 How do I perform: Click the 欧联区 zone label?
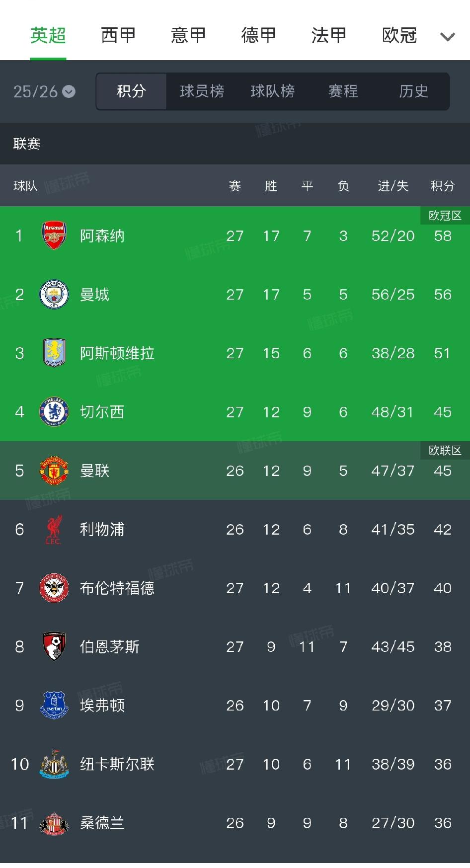[444, 451]
